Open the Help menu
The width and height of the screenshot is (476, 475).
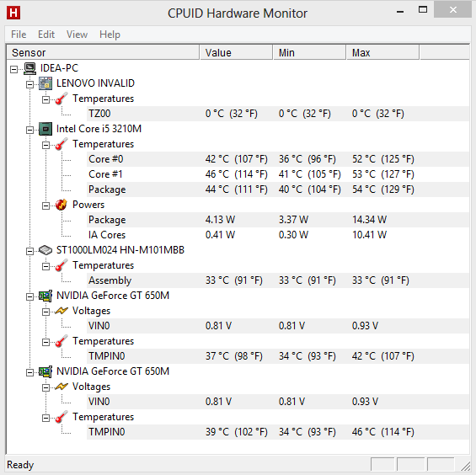coord(110,35)
